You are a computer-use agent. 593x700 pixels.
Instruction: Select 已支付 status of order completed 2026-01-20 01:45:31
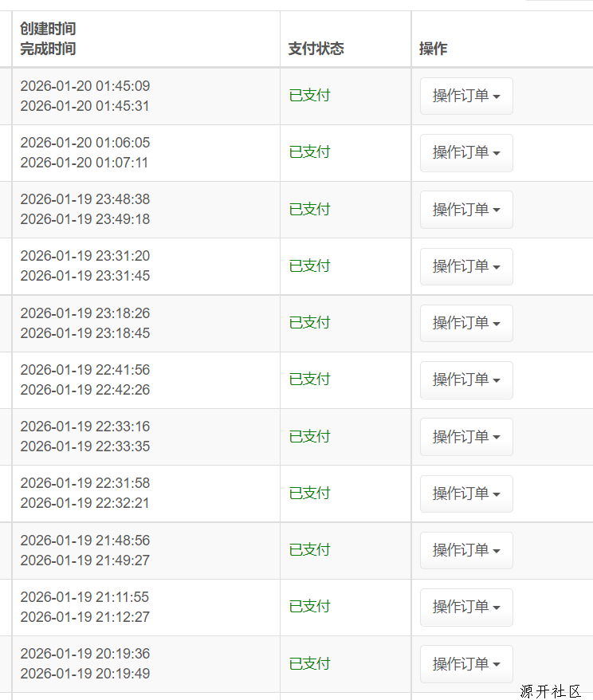coord(309,96)
